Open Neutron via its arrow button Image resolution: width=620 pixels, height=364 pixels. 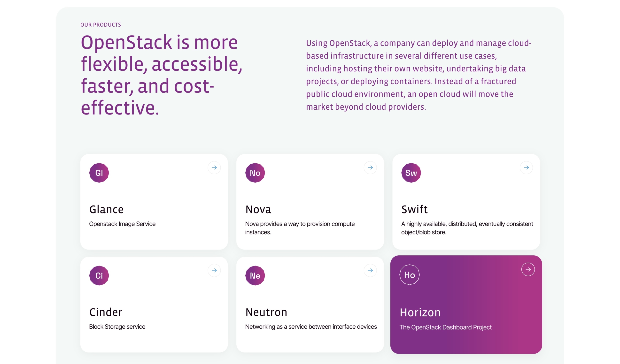[x=370, y=270]
